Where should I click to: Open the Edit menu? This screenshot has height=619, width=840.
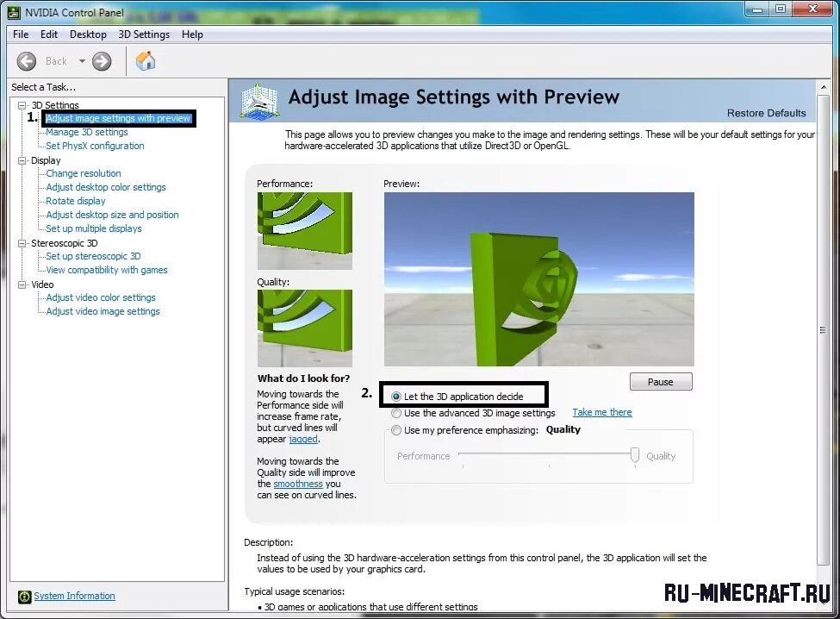click(x=49, y=34)
